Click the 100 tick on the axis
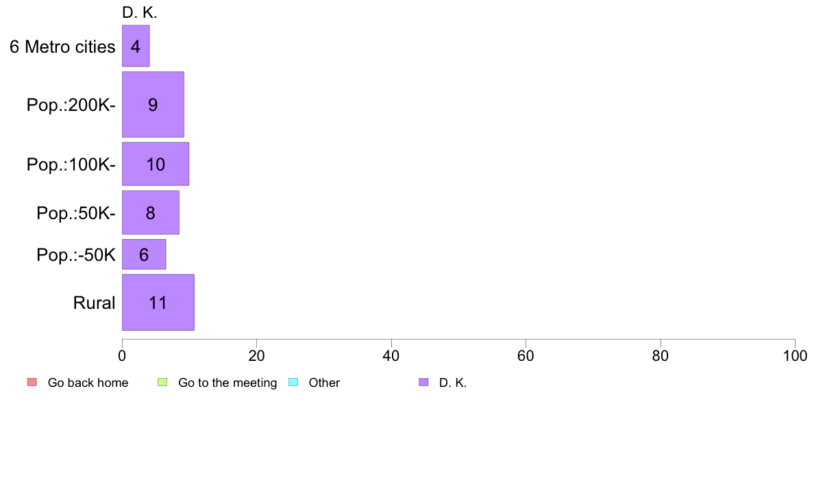The width and height of the screenshot is (814, 504). (795, 356)
